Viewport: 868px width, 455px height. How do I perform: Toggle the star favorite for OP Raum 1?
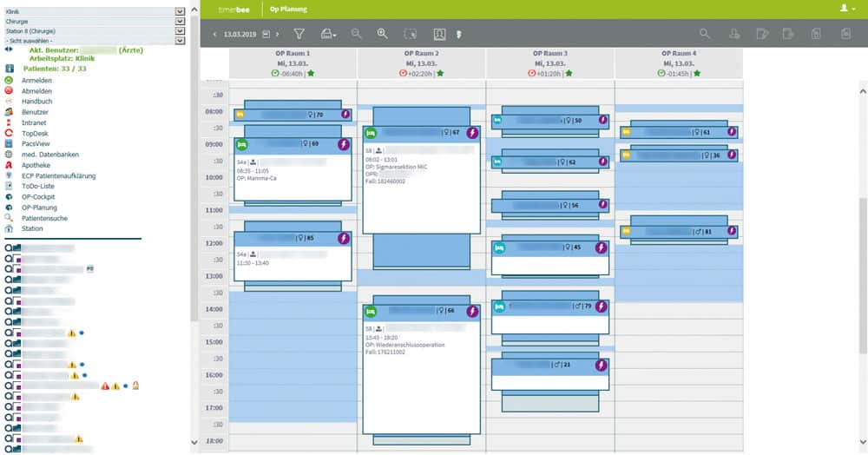pos(312,73)
